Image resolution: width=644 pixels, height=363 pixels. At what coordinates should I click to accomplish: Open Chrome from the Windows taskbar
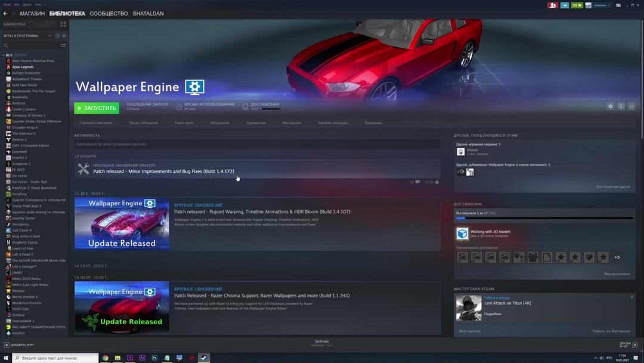click(x=105, y=358)
